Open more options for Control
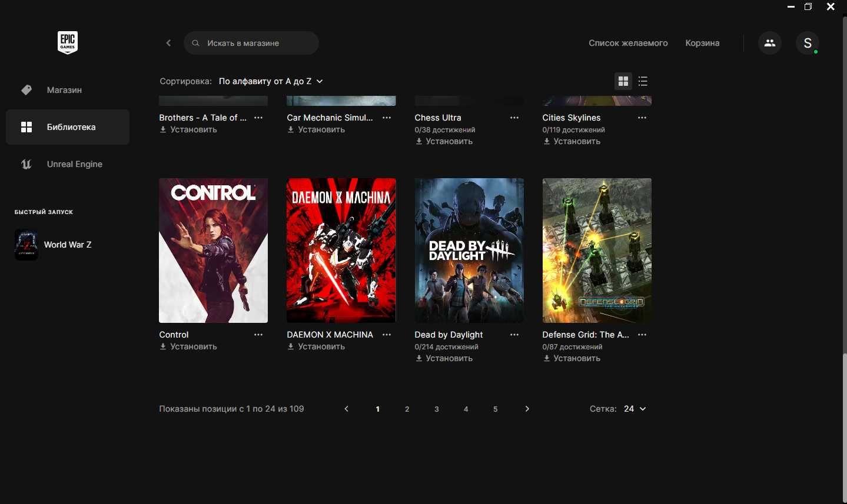The image size is (847, 504). point(258,335)
